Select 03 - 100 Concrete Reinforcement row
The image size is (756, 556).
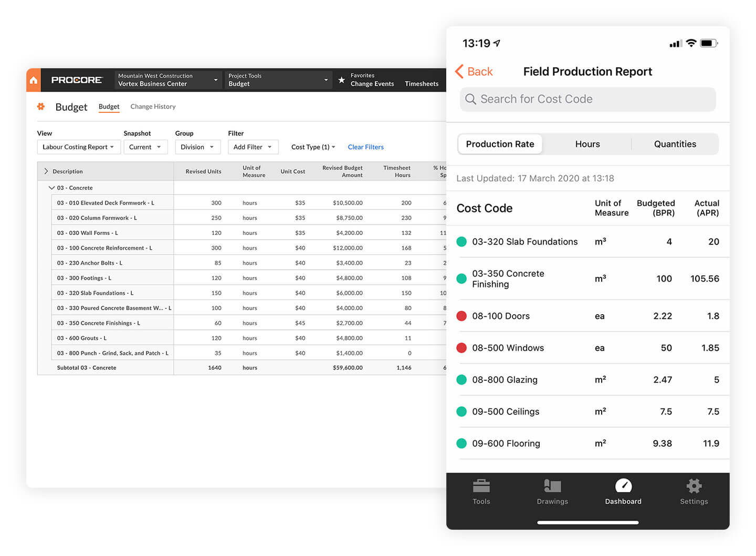(x=249, y=248)
